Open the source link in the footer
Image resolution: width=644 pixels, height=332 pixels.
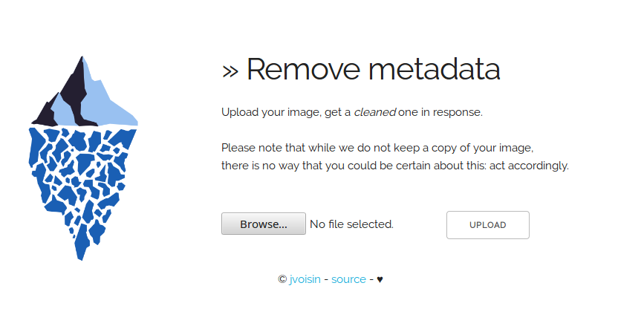click(x=348, y=279)
